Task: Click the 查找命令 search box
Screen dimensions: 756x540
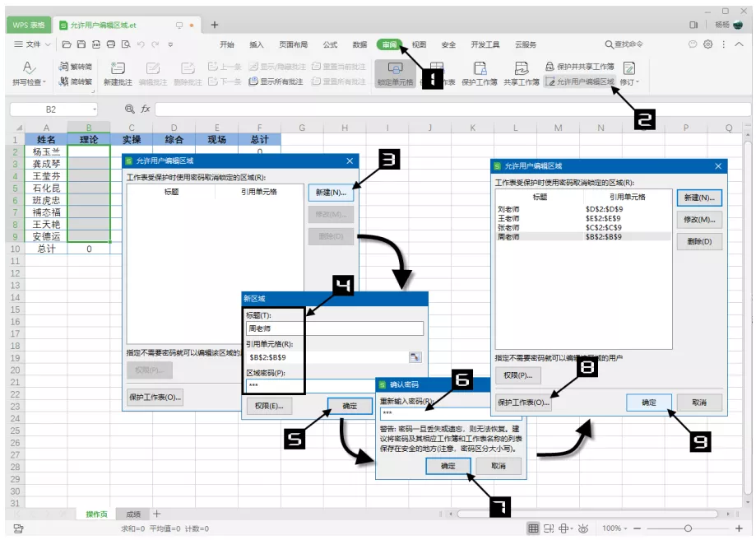Action: coord(624,44)
